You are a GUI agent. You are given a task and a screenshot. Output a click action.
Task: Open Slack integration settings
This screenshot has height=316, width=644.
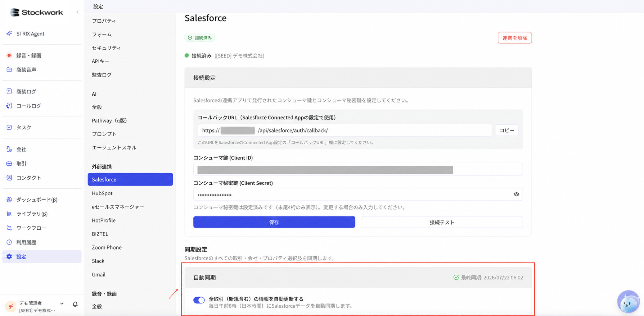[x=98, y=261]
